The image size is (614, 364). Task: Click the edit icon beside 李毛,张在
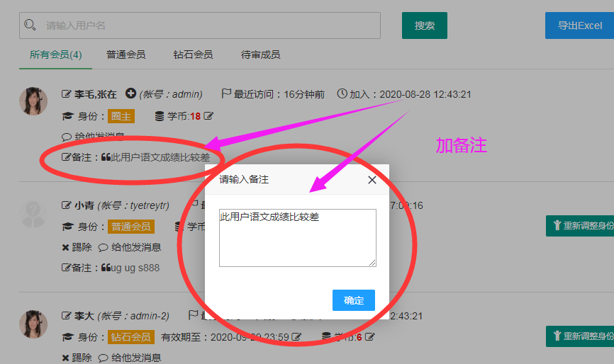pyautogui.click(x=67, y=94)
